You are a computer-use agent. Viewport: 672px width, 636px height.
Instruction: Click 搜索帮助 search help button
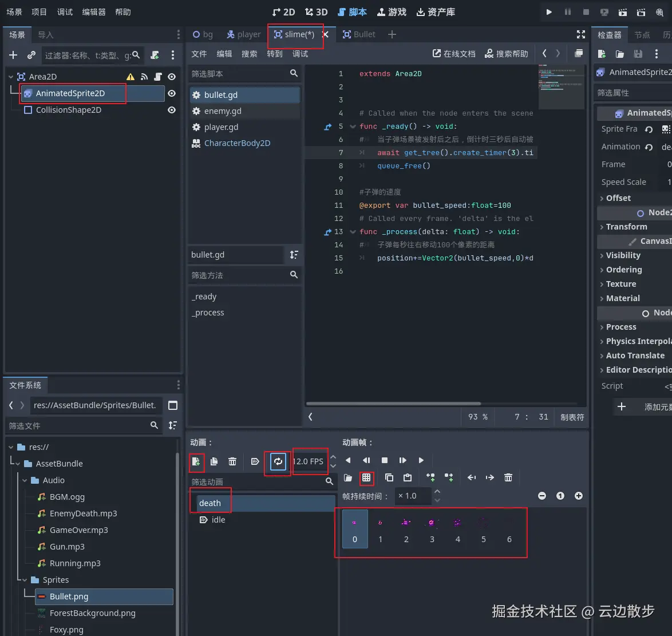[506, 54]
